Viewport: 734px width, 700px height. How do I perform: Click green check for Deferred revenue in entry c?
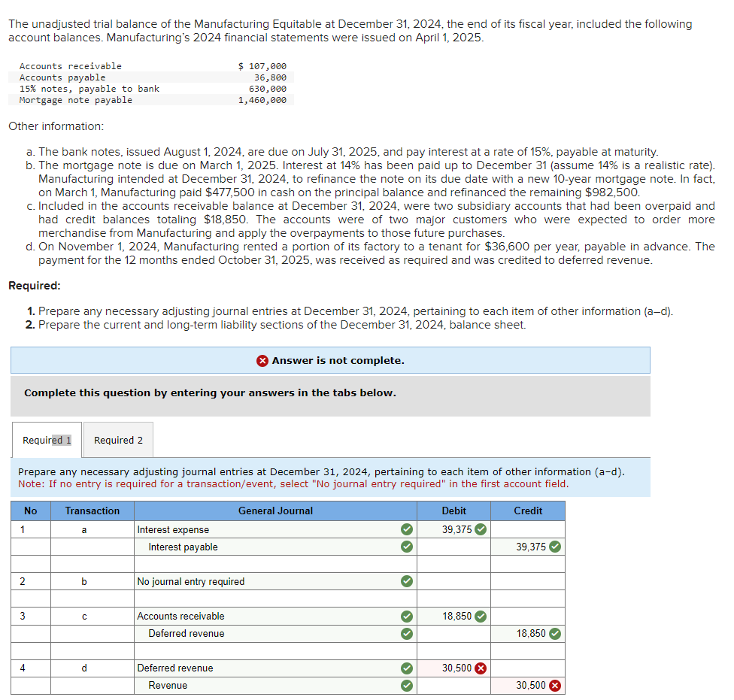tap(407, 634)
